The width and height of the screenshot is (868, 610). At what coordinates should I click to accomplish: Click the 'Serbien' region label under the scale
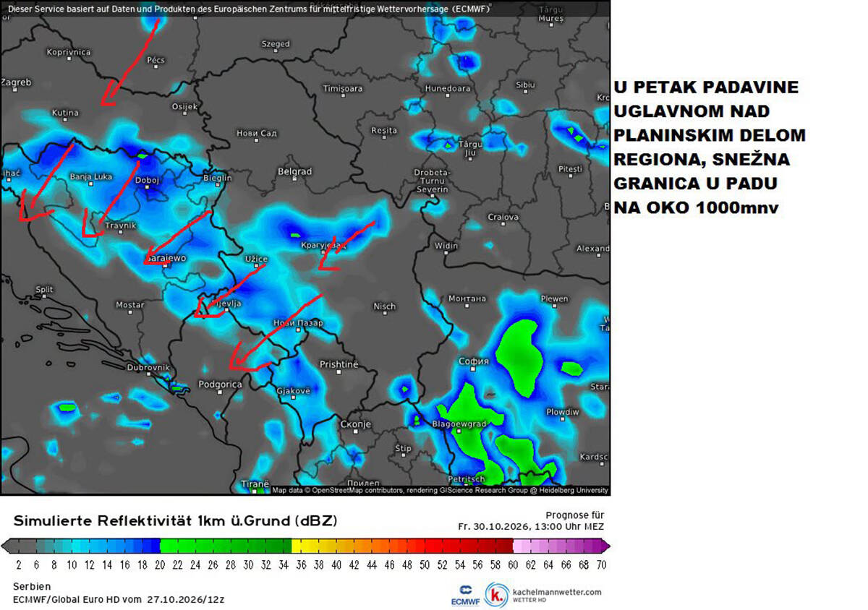coord(32,587)
